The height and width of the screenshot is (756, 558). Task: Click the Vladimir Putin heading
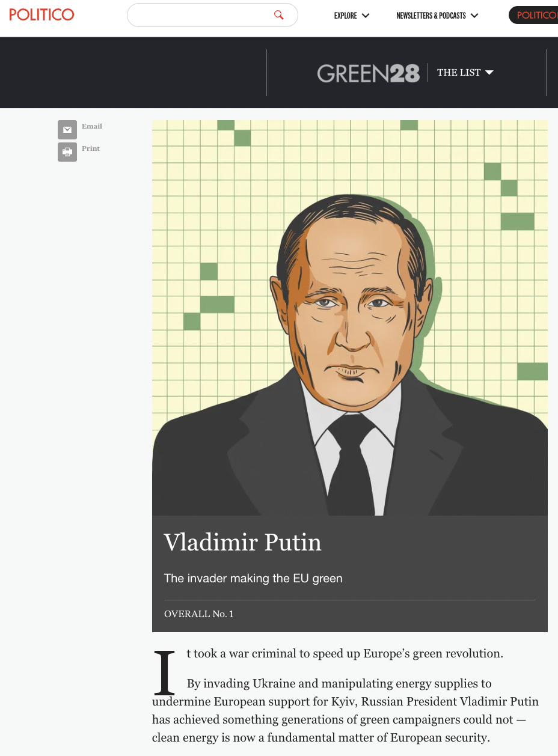[x=242, y=542]
